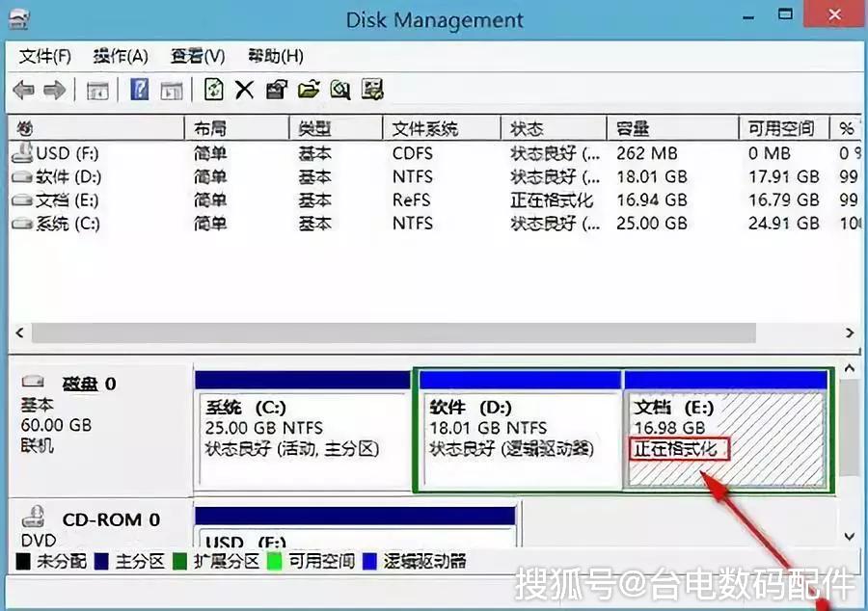This screenshot has height=611, width=868.
Task: Select the 系统 (C:) volume drive icon
Action: [22, 224]
